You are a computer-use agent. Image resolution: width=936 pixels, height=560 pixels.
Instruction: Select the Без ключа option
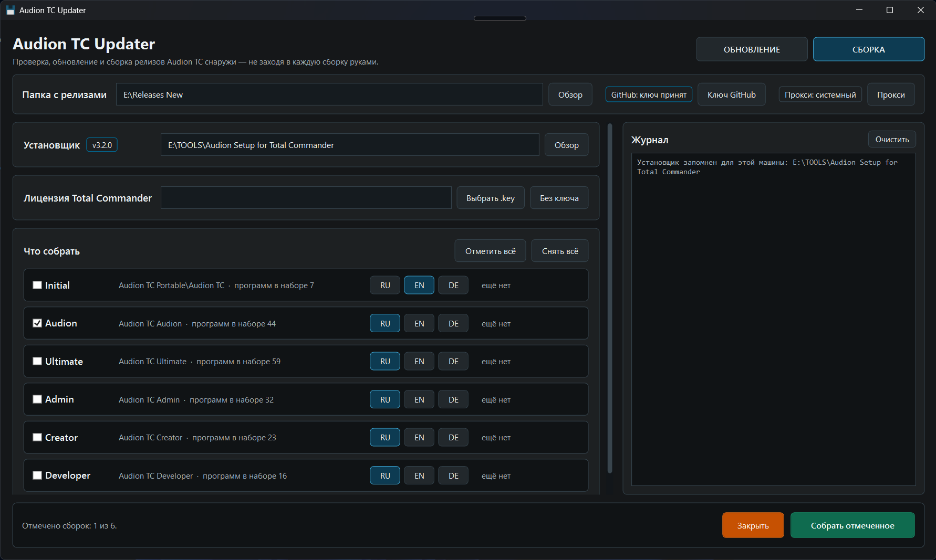coord(559,198)
